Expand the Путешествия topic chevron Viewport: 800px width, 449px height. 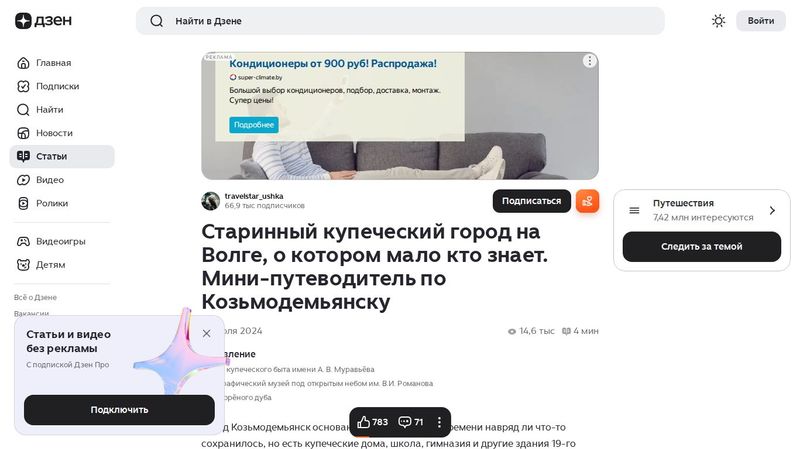(772, 210)
